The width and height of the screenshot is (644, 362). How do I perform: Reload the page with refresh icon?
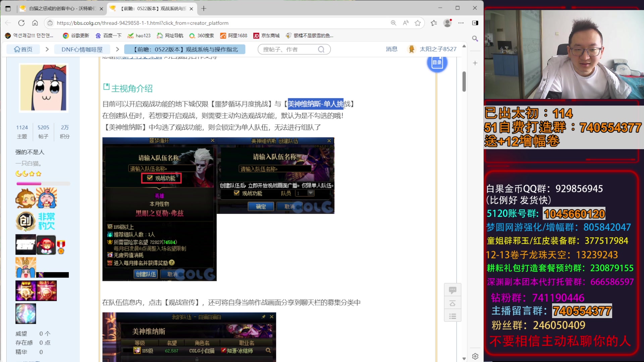click(x=21, y=23)
